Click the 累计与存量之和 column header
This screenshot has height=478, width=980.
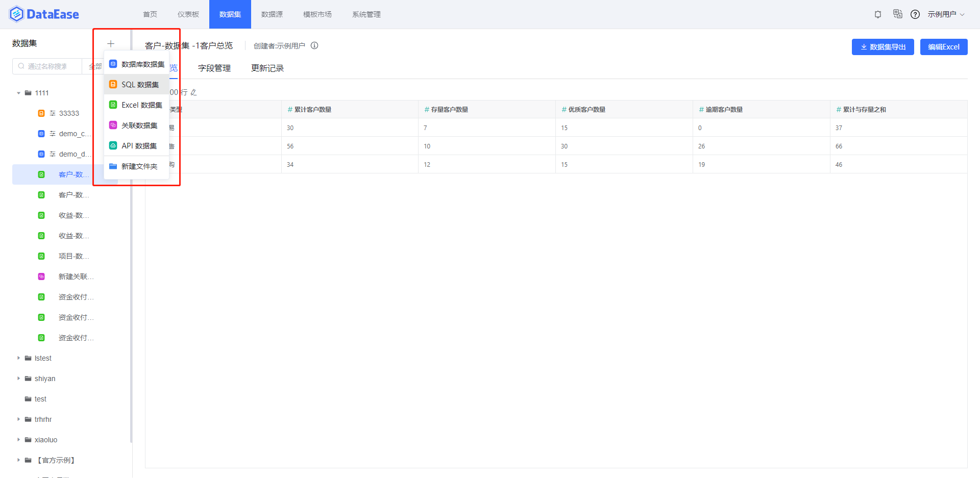pos(899,109)
